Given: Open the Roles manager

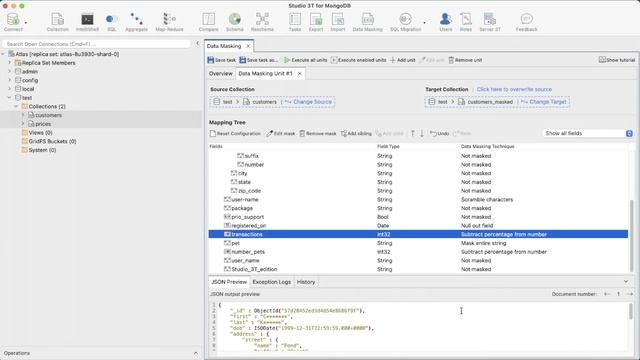Looking at the screenshot, I should (466, 22).
